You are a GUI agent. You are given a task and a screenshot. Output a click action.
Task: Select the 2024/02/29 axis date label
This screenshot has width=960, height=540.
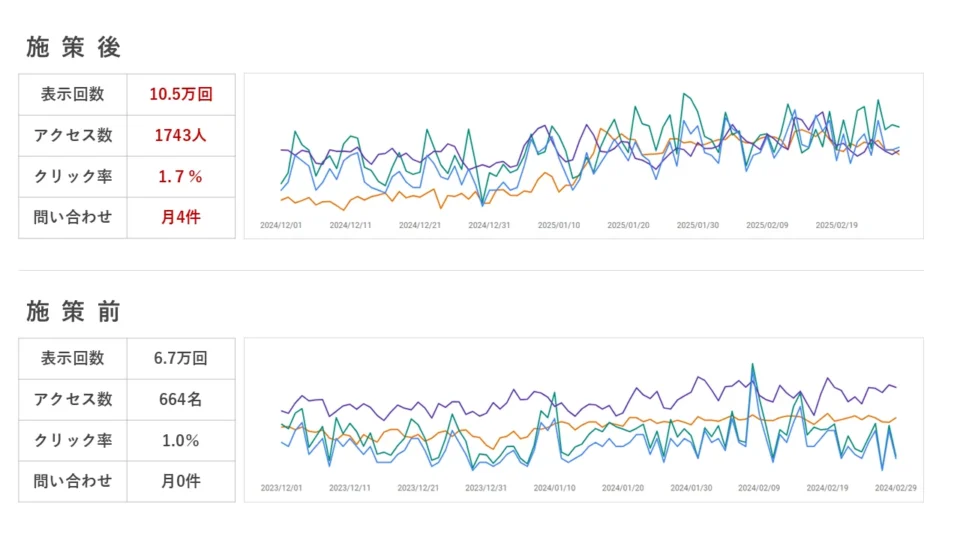tap(896, 489)
